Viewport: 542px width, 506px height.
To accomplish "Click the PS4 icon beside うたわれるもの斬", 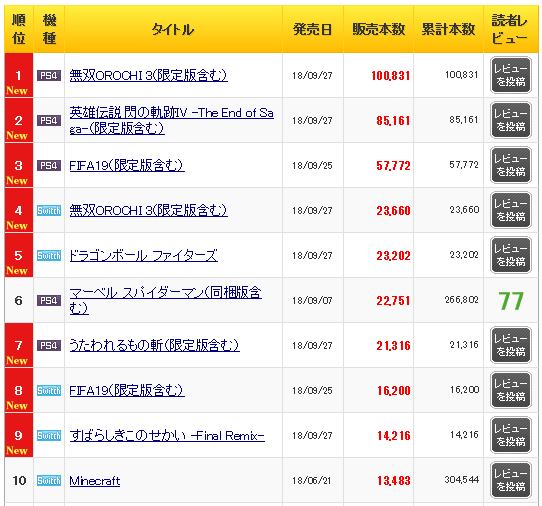I will coord(49,345).
